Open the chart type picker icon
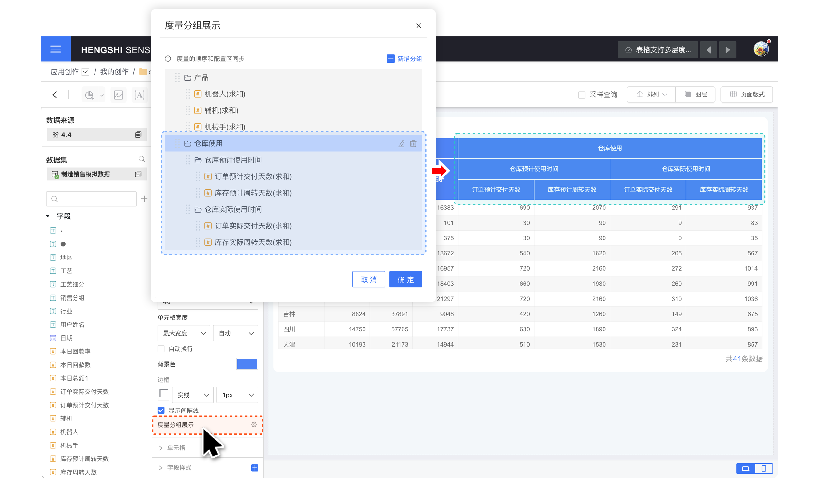Viewport: 819px width, 504px height. [89, 95]
